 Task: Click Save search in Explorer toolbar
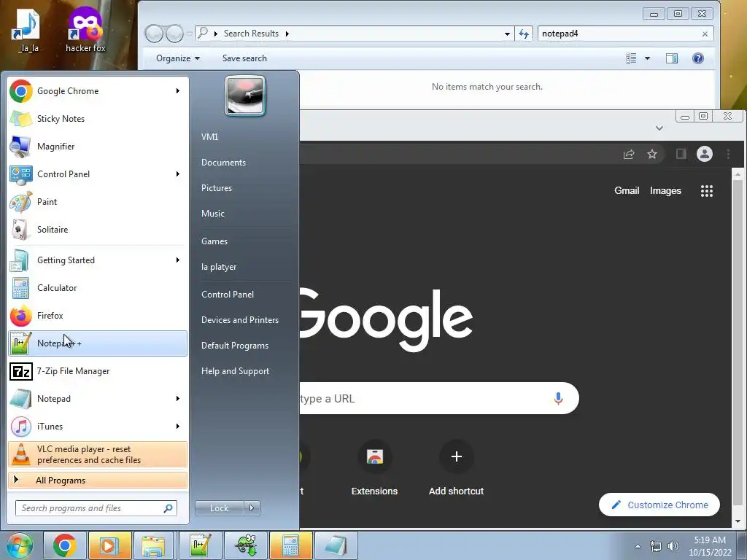(244, 58)
